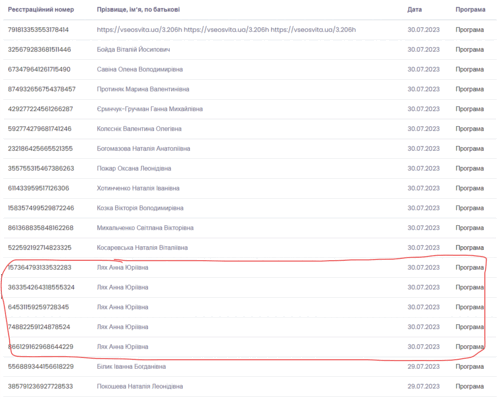
Task: Open Програма link in Богомазова Наталія row
Action: tap(470, 149)
